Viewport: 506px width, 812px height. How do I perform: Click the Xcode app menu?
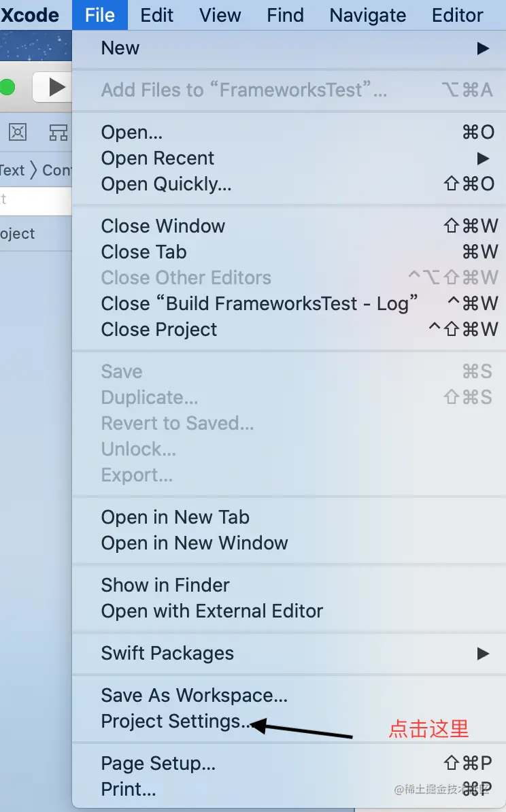pyautogui.click(x=30, y=15)
